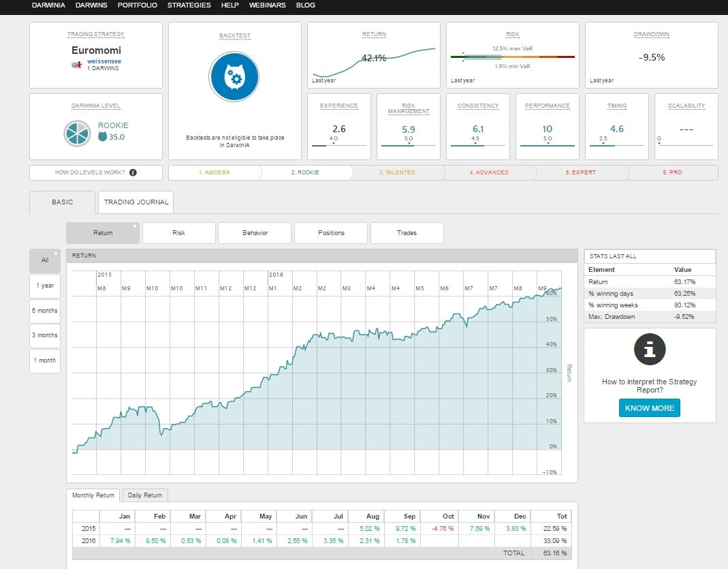
Task: Switch chart range to 1 year
Action: click(x=45, y=286)
